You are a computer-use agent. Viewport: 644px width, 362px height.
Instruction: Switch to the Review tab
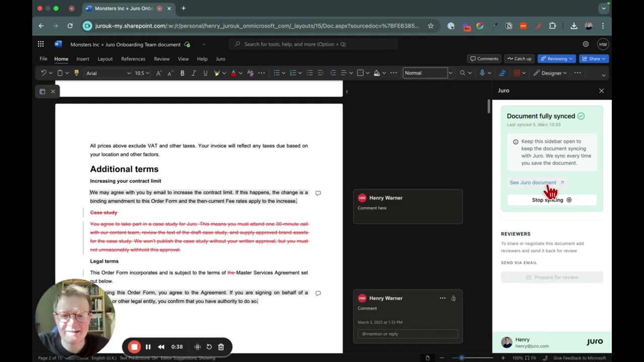pyautogui.click(x=162, y=59)
